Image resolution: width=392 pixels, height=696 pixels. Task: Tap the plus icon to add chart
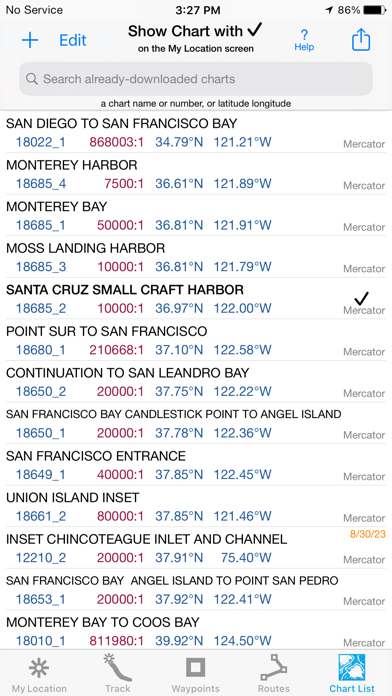(30, 40)
